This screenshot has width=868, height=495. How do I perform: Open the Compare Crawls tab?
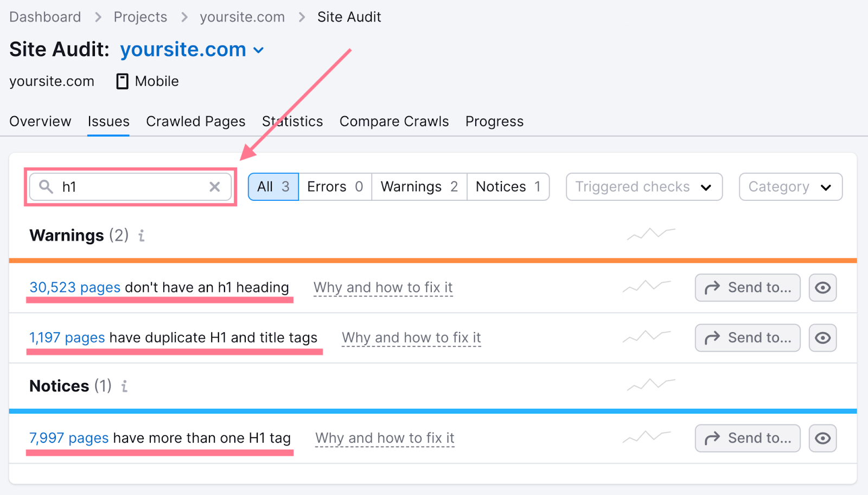[x=394, y=121]
